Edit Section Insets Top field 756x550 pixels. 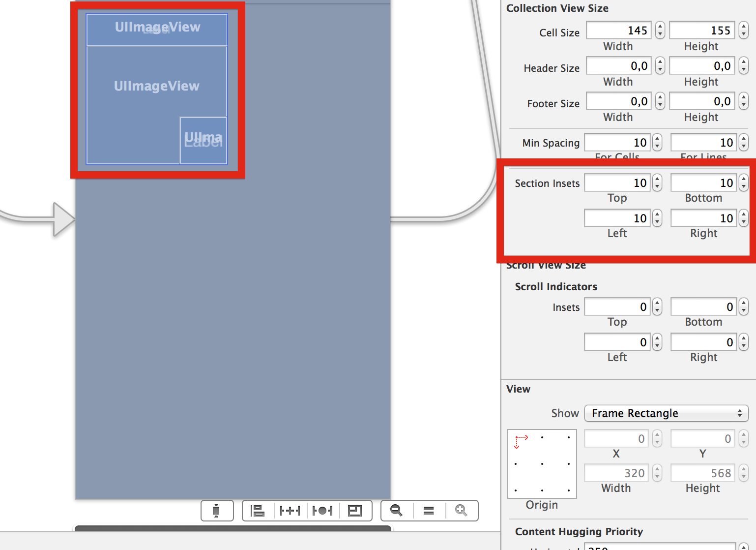[x=617, y=183]
